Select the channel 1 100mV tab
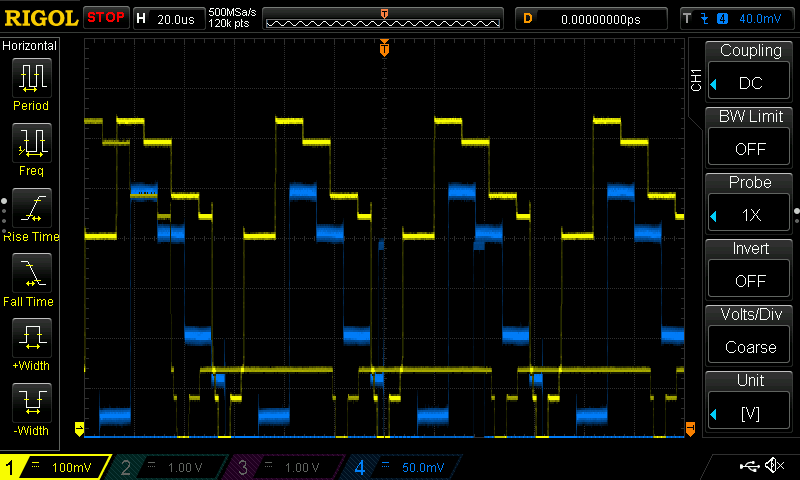The height and width of the screenshot is (480, 800). pos(55,467)
